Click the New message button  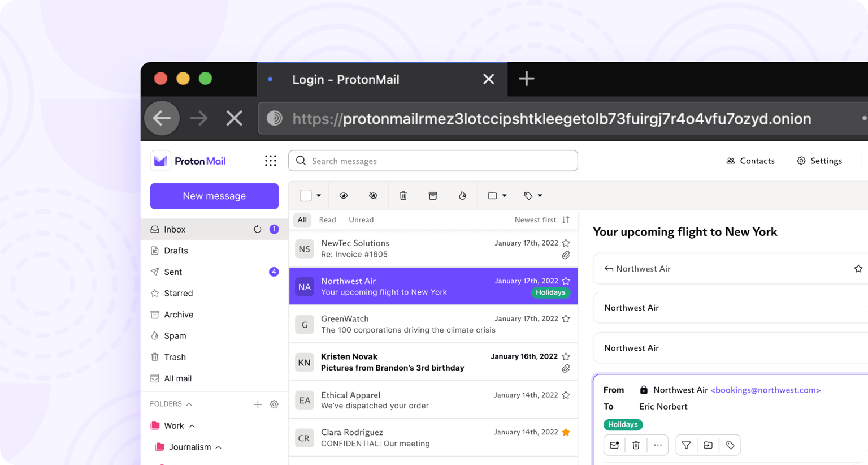click(x=214, y=196)
